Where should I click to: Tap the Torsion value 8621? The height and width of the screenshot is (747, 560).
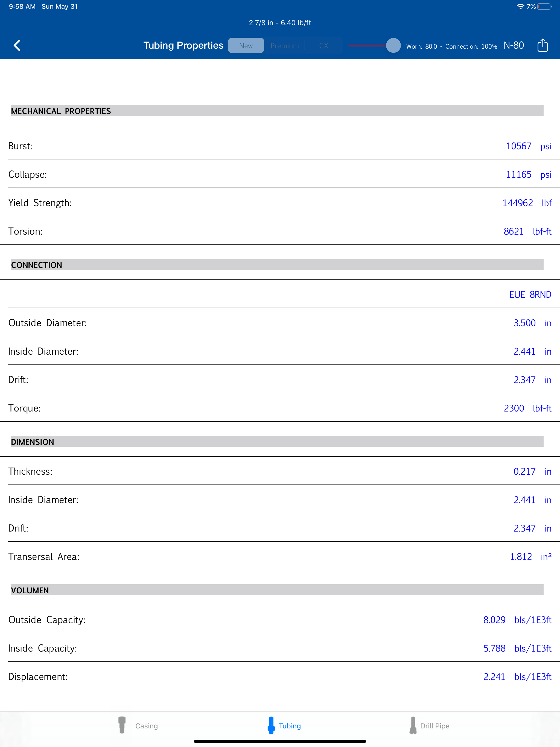pyautogui.click(x=514, y=231)
